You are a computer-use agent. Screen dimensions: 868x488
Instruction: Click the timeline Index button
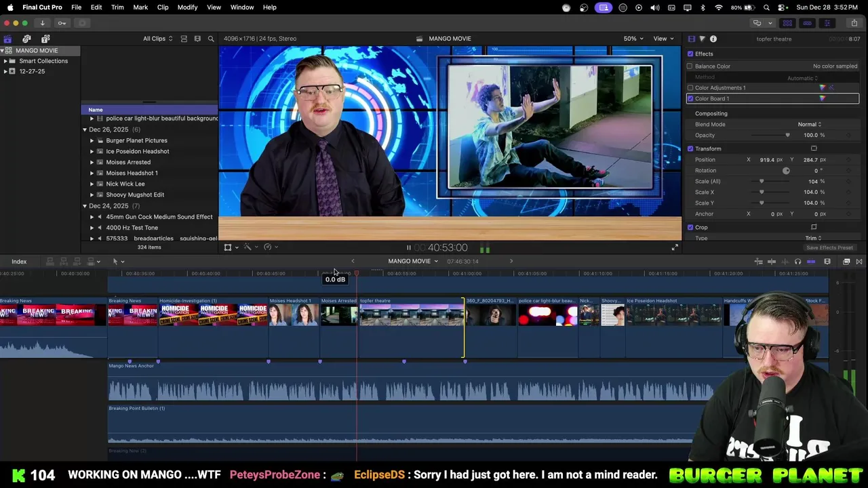click(19, 262)
